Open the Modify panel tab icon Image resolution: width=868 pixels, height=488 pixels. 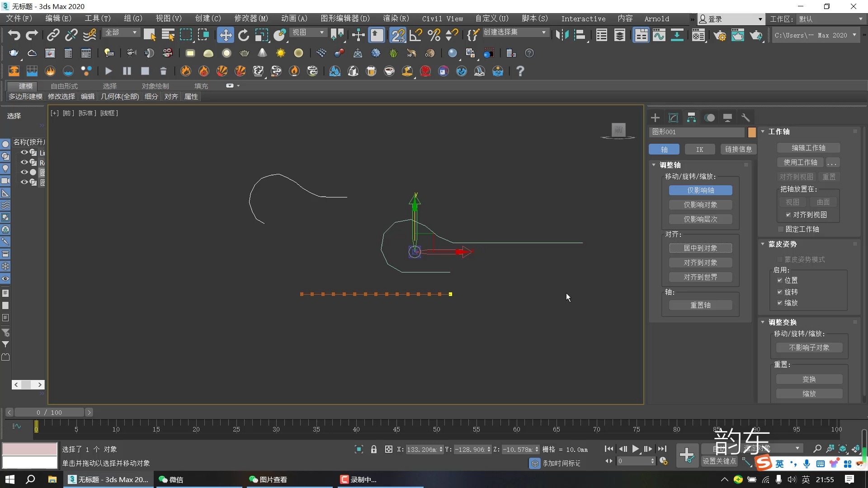(x=673, y=118)
